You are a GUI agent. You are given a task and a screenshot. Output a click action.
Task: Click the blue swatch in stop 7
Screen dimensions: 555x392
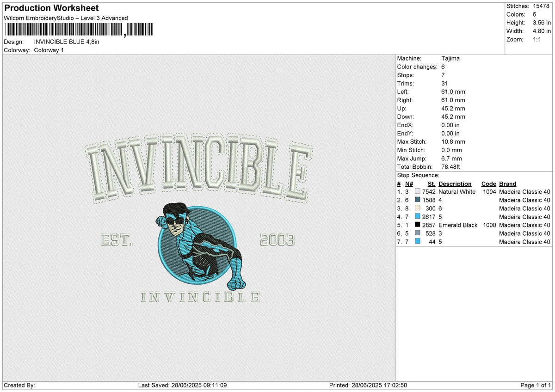[418, 242]
